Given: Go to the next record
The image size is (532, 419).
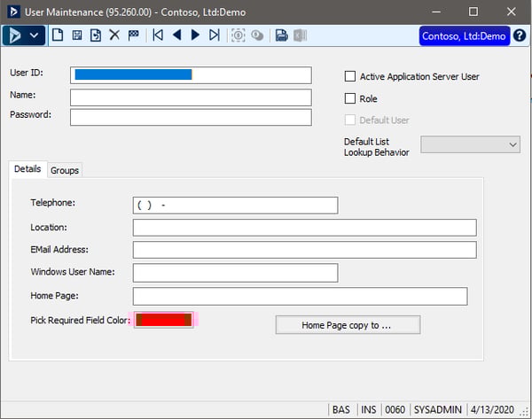Looking at the screenshot, I should [195, 35].
